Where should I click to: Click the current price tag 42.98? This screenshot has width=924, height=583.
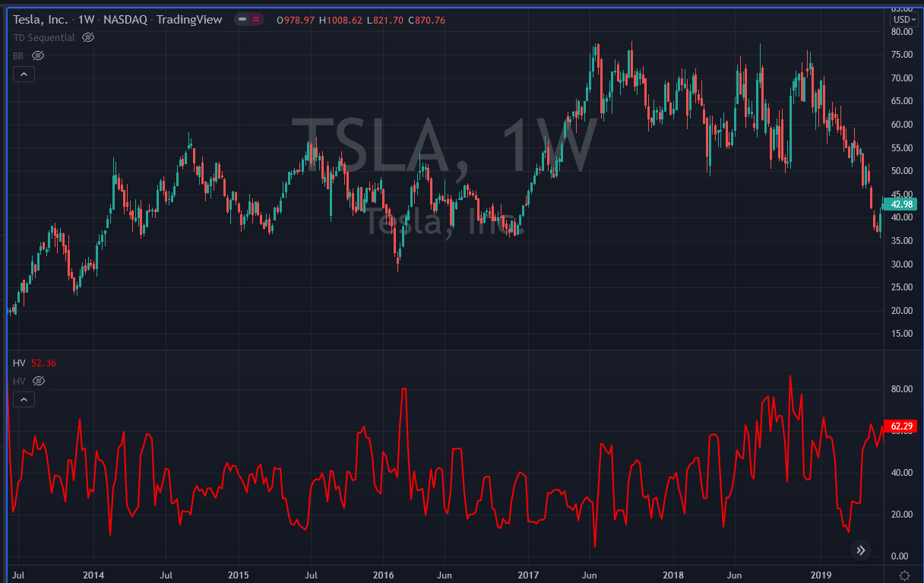[901, 204]
